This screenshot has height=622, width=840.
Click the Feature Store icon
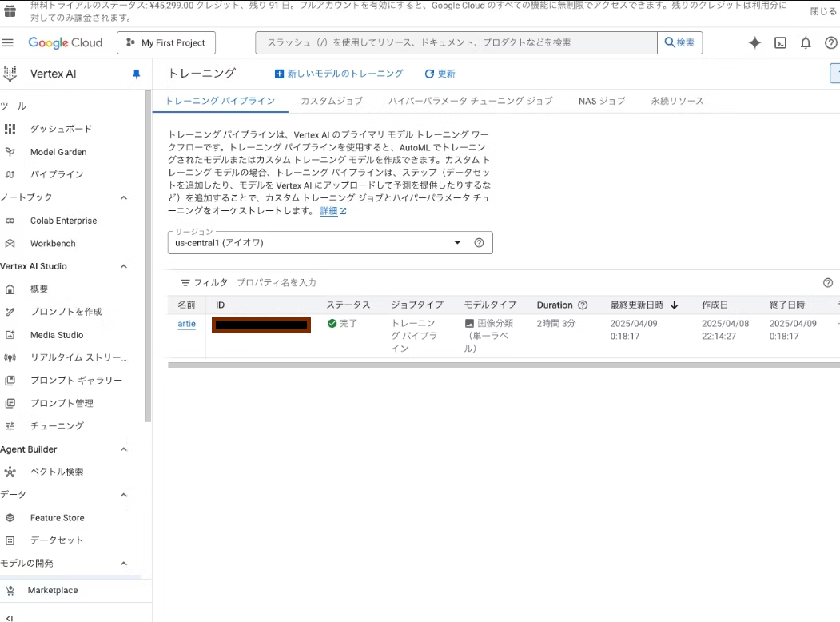click(10, 517)
